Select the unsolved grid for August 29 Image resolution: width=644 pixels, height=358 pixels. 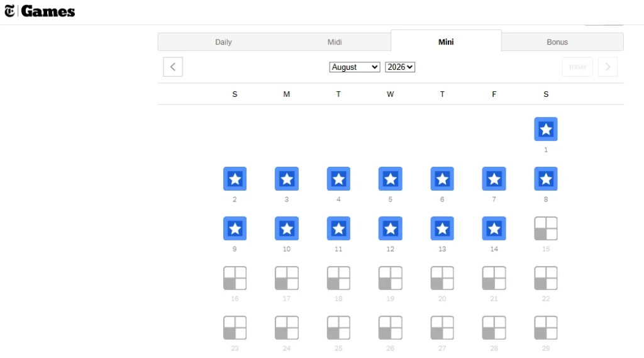[545, 328]
